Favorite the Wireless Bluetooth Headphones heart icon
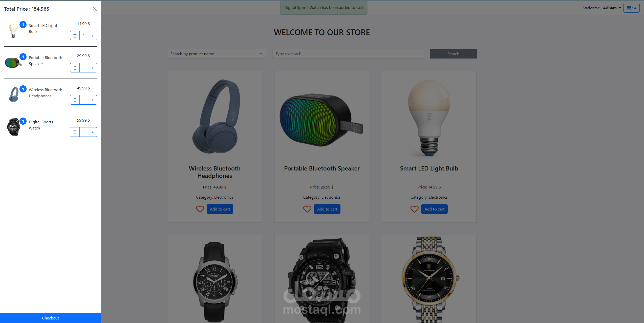Image resolution: width=644 pixels, height=323 pixels. point(200,209)
